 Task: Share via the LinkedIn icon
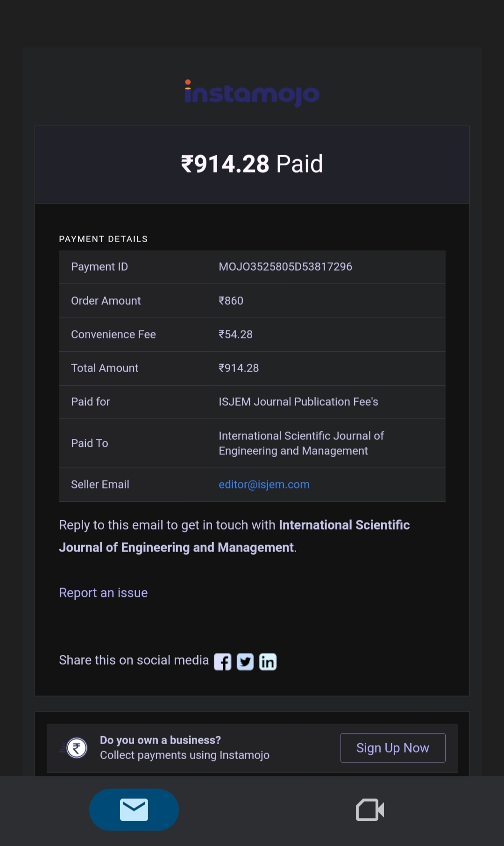[268, 662]
